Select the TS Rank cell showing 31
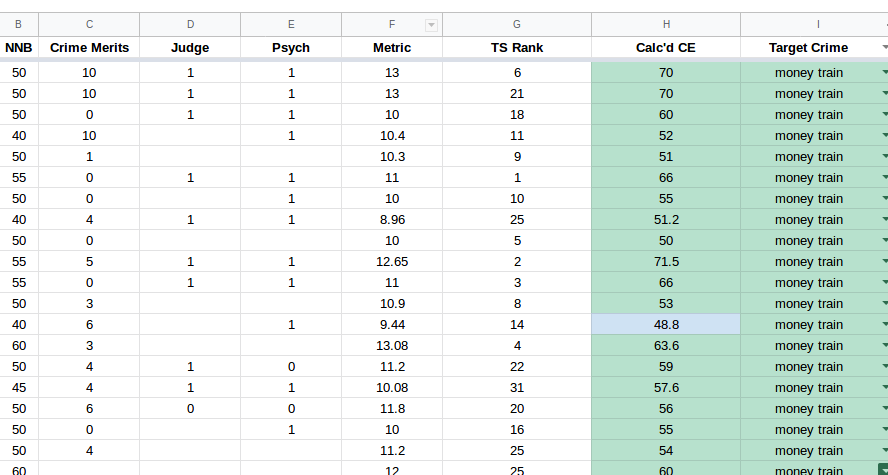 click(517, 388)
